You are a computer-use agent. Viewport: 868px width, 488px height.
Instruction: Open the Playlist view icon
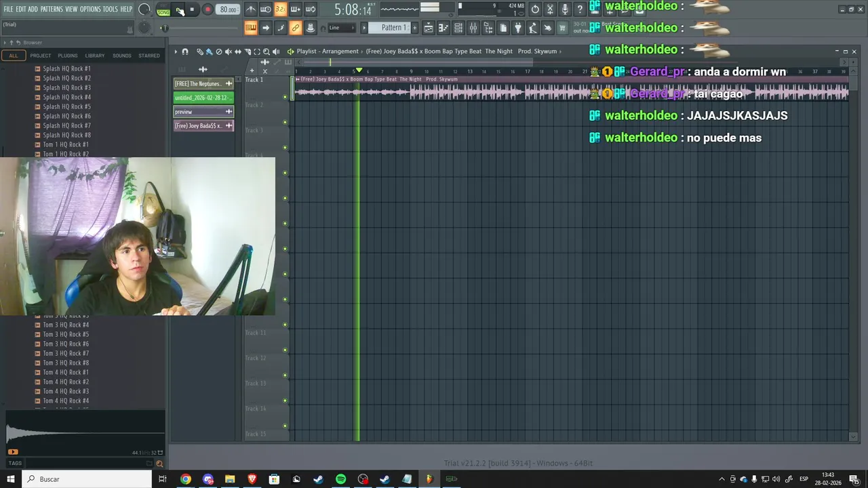429,28
